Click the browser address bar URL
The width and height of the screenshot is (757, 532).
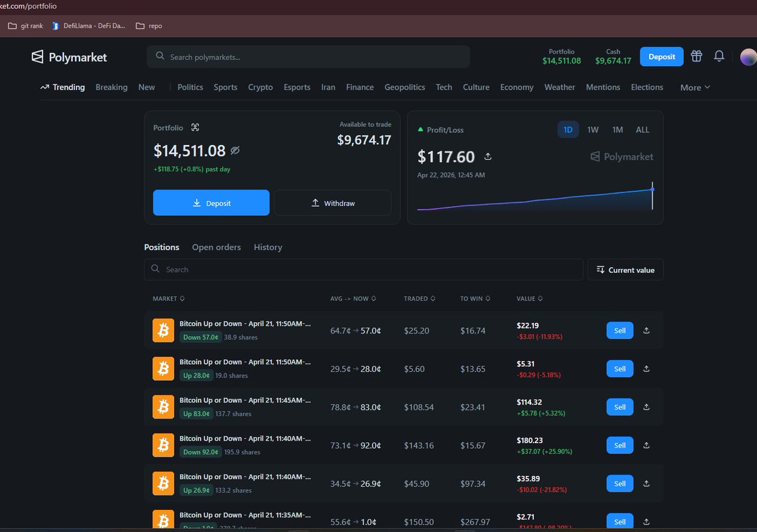(x=28, y=6)
